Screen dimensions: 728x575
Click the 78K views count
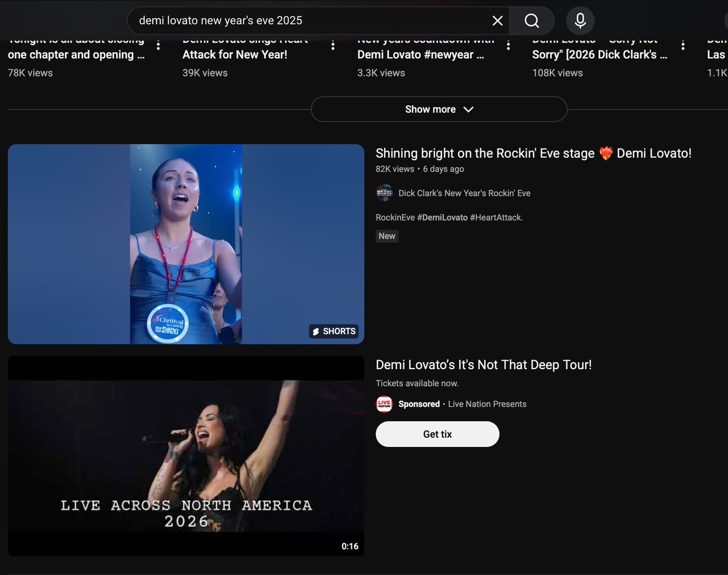tap(30, 73)
